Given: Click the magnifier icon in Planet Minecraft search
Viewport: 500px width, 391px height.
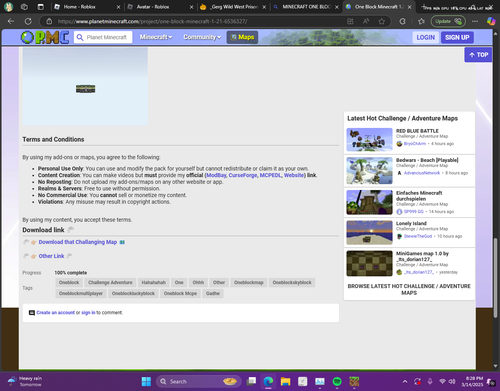Looking at the screenshot, I should (80, 37).
